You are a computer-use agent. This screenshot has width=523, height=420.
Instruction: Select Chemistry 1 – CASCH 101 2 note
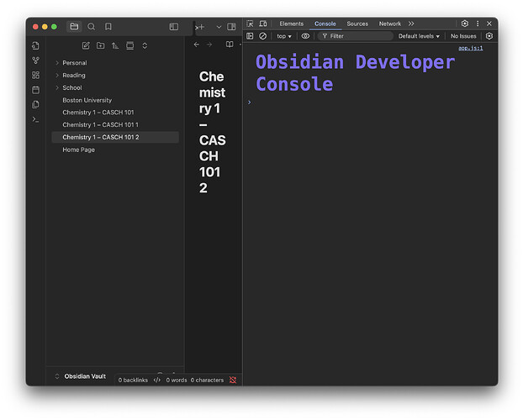pyautogui.click(x=115, y=137)
